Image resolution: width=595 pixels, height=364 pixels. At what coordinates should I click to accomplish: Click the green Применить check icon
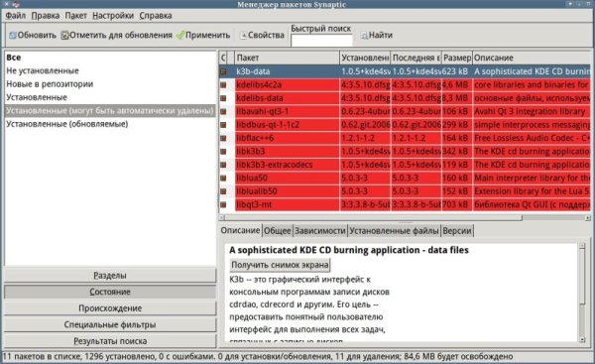tap(180, 36)
